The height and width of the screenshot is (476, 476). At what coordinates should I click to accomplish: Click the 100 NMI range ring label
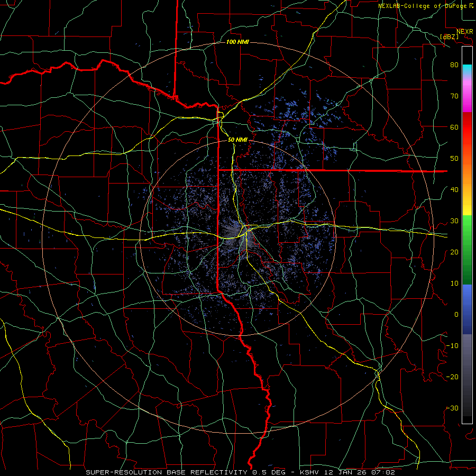pyautogui.click(x=237, y=42)
